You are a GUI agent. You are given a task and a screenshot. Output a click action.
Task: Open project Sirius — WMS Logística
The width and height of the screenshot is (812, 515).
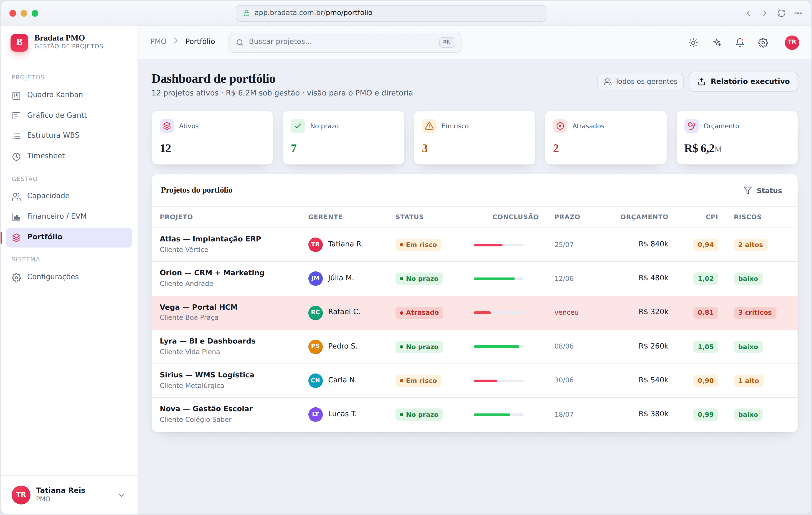click(207, 375)
